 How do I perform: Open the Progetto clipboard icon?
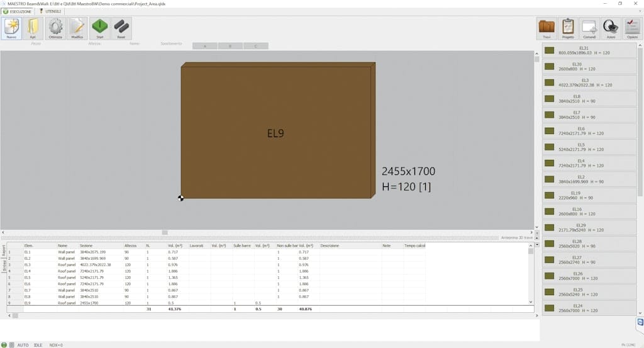[568, 28]
